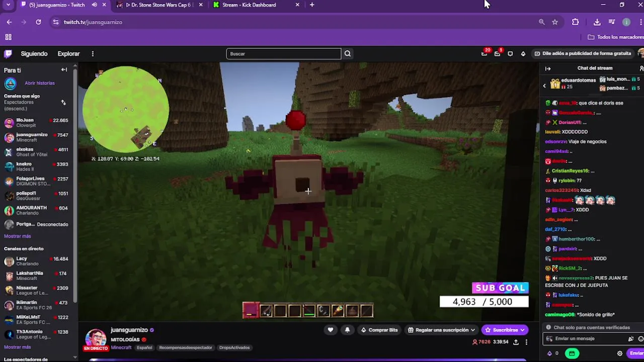
Task: Open the whispers speech bubble icon
Action: [510, 54]
